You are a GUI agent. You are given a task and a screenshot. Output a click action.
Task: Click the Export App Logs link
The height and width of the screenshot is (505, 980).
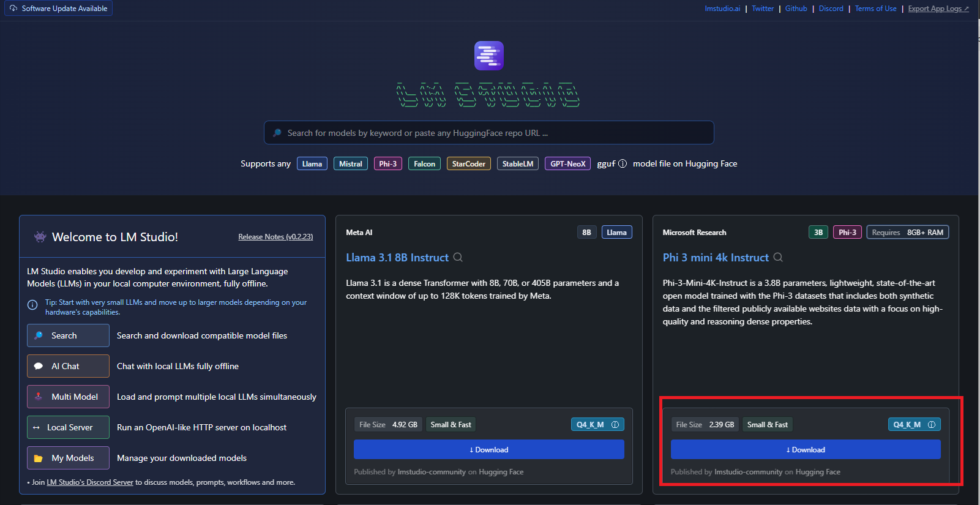pos(938,9)
